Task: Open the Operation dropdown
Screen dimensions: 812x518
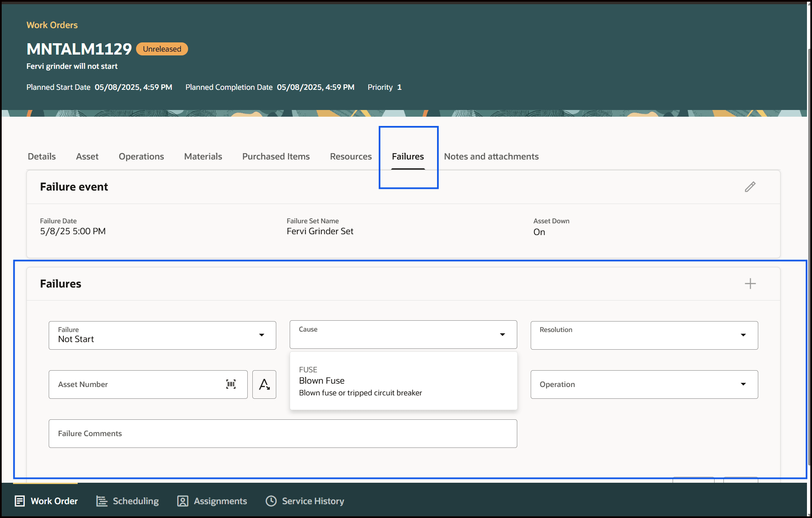Action: [743, 384]
